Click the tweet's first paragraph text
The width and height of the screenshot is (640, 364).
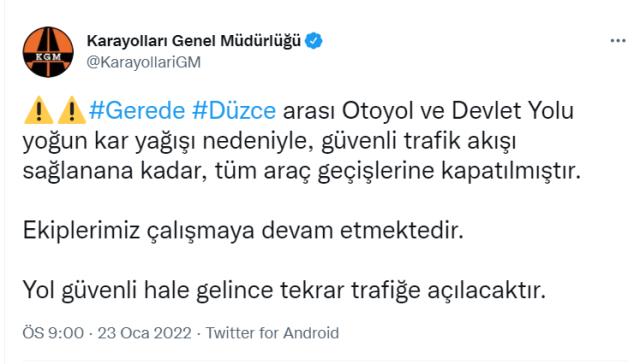point(302,141)
